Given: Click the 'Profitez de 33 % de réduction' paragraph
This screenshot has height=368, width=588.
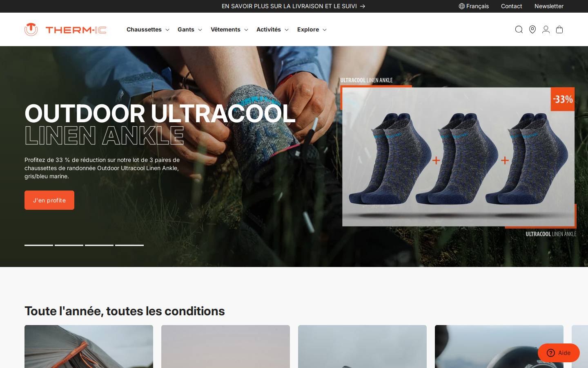Looking at the screenshot, I should click(x=102, y=168).
